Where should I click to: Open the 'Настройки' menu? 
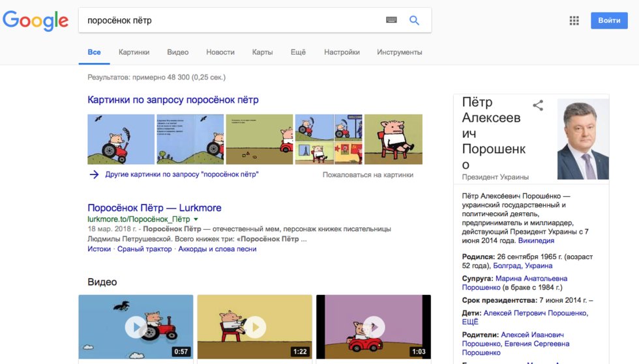tap(342, 52)
